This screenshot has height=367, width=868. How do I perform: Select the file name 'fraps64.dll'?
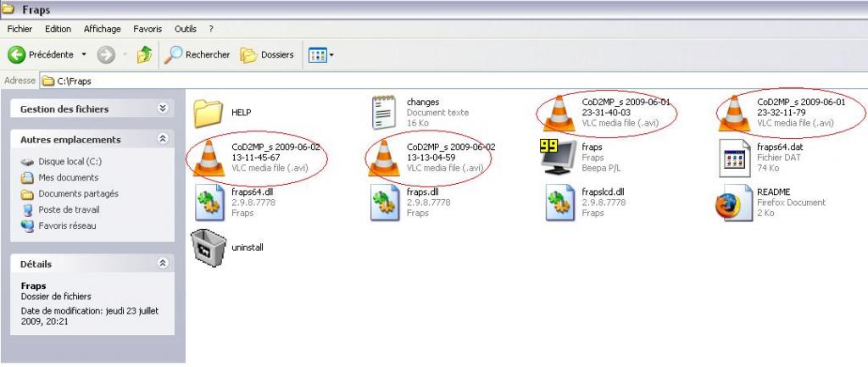253,192
